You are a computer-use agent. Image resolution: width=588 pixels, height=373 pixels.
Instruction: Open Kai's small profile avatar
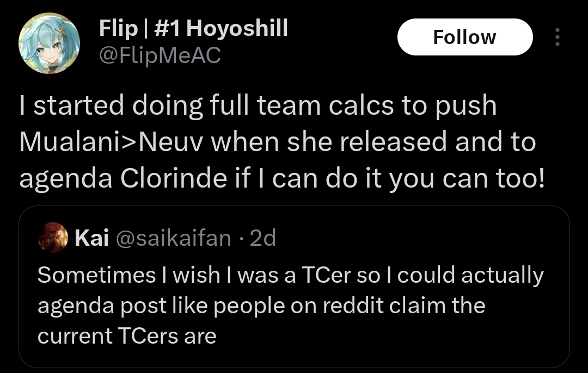[53, 238]
